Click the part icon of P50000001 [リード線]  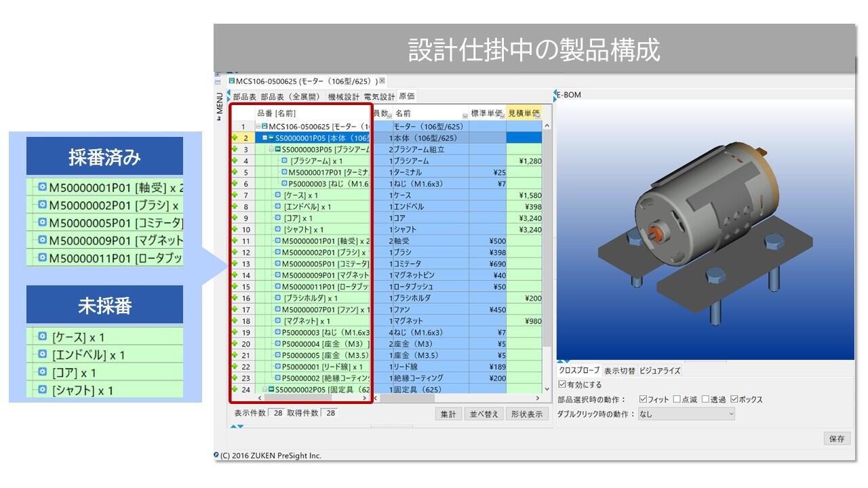[277, 367]
